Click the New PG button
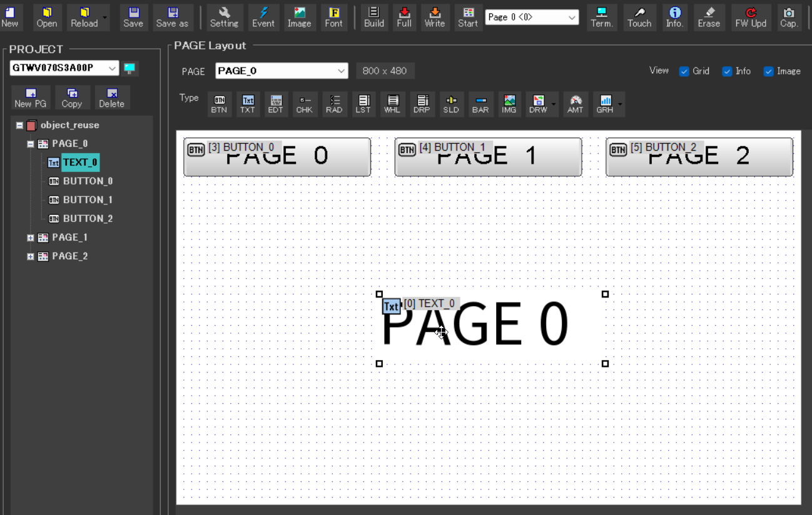The image size is (812, 515). pos(31,97)
